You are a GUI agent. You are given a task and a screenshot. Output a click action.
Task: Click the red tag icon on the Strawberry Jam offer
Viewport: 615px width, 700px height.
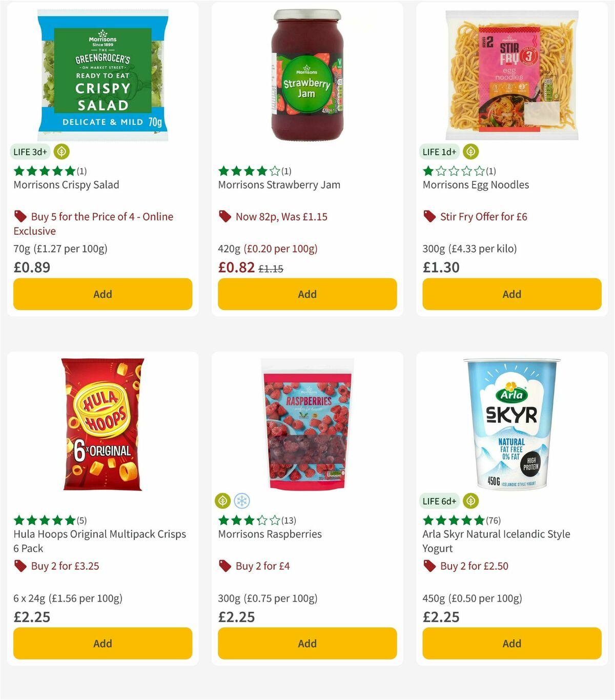pos(223,216)
